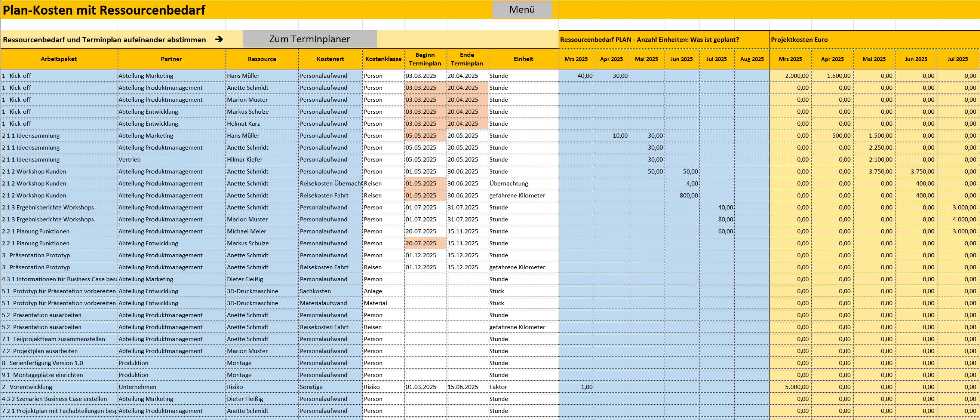
Task: Click the arrow icon beside abstimmen text
Action: tap(219, 39)
